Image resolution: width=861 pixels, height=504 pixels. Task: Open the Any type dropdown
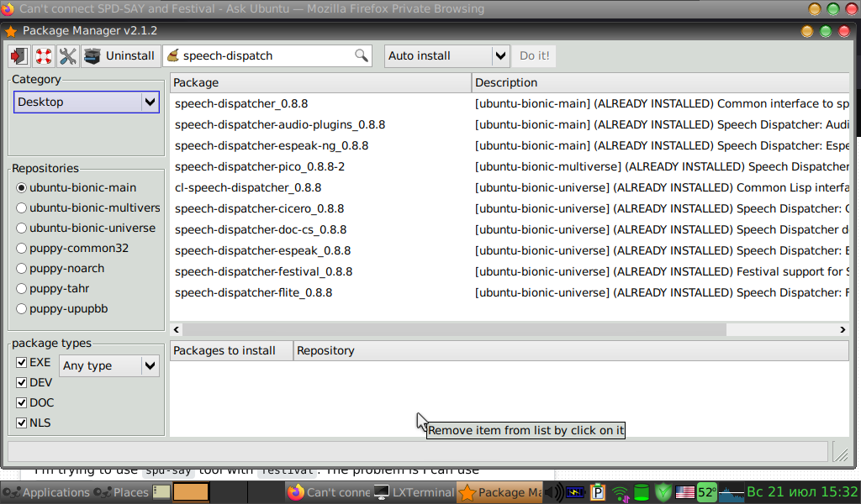point(109,365)
